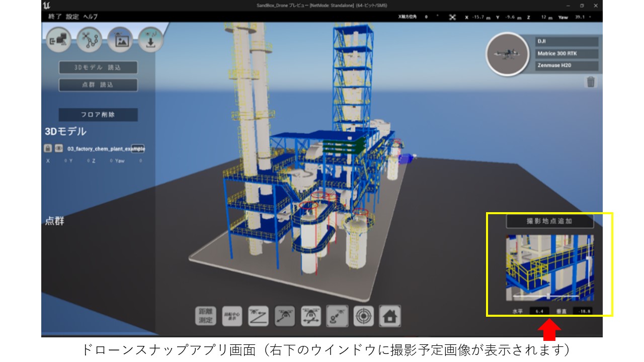Select the drone-to-waypoint marker tool
Screen dimensions: 644x362
pyautogui.click(x=336, y=316)
